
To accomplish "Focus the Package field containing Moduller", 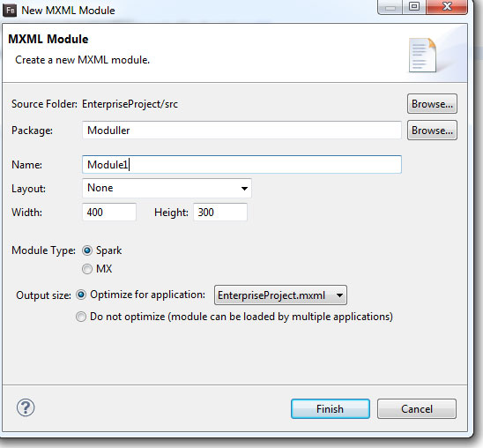I will point(241,130).
